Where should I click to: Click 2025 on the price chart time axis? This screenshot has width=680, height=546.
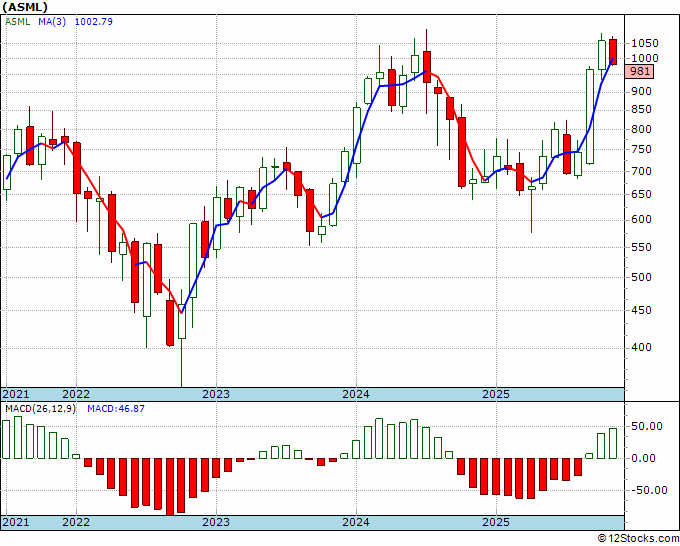(496, 394)
